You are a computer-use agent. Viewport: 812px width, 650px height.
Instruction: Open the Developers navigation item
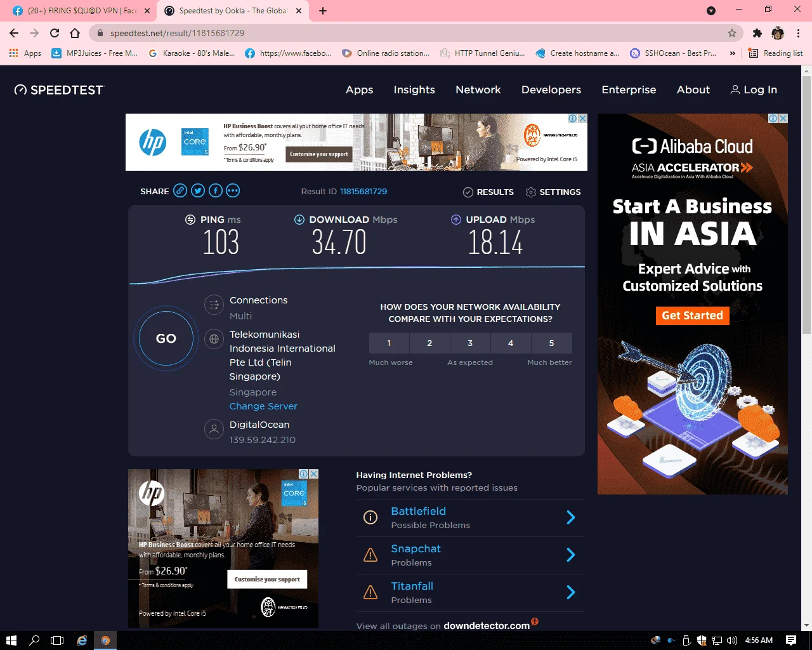[551, 90]
